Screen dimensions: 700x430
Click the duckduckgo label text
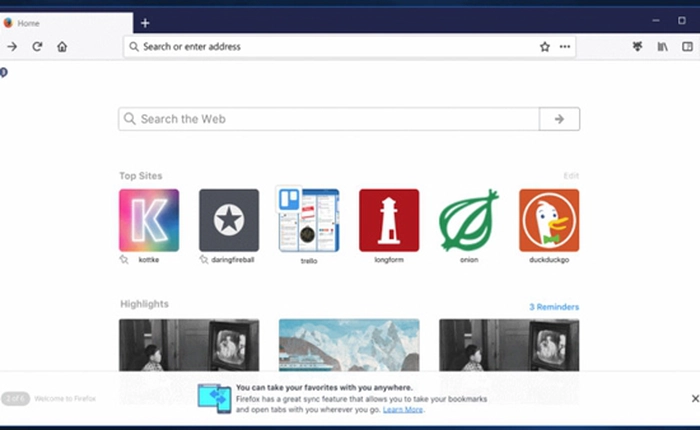click(x=549, y=259)
